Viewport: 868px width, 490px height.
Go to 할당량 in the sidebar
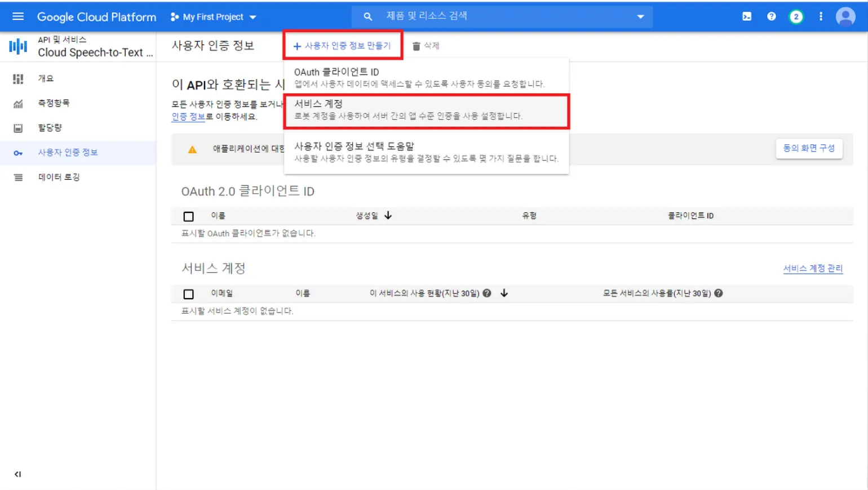click(x=78, y=128)
